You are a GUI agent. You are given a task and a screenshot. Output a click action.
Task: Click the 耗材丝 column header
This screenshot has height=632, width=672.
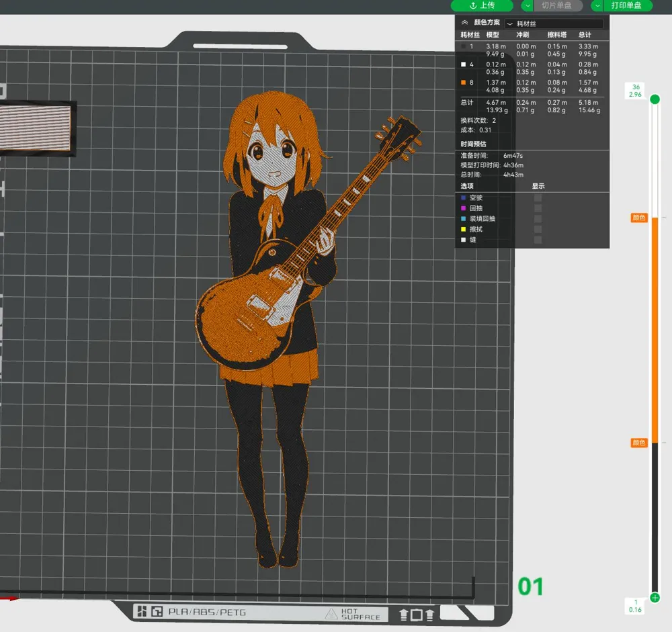[x=470, y=35]
